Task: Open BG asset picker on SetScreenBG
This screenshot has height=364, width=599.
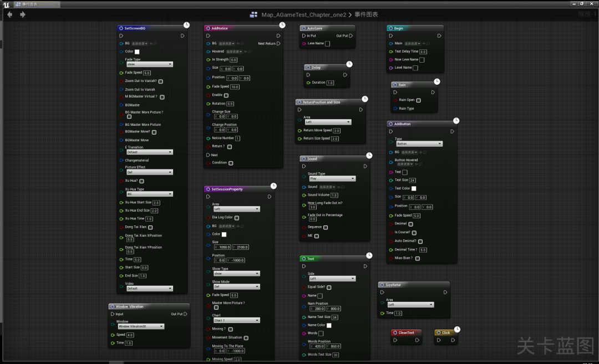Action: point(140,44)
